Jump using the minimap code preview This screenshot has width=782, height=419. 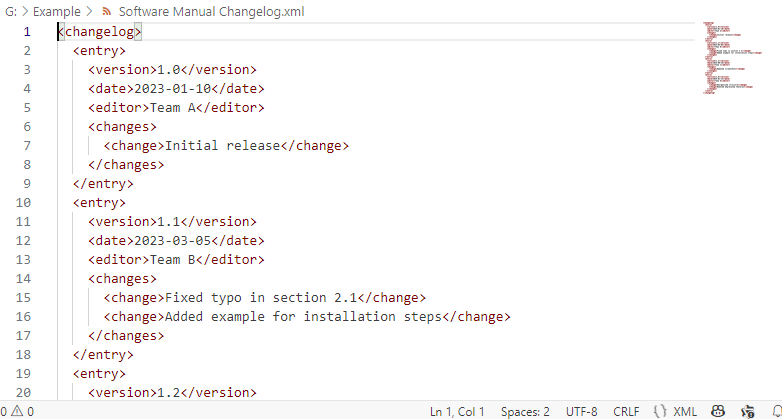pos(732,58)
